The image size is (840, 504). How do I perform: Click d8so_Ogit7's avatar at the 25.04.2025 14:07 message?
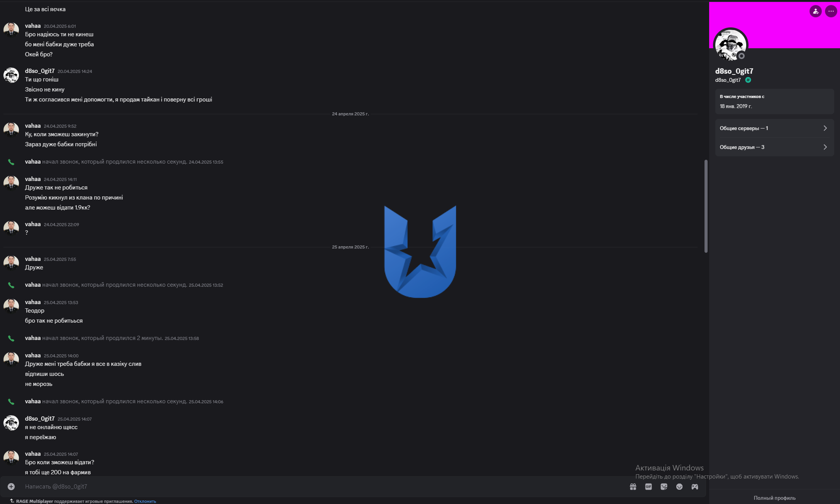(11, 423)
